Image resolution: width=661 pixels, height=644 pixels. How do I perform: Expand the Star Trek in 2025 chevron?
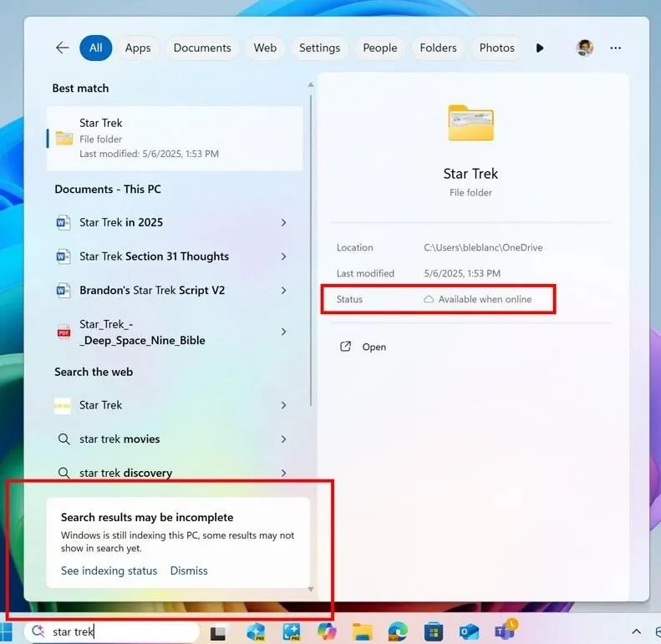(x=284, y=222)
